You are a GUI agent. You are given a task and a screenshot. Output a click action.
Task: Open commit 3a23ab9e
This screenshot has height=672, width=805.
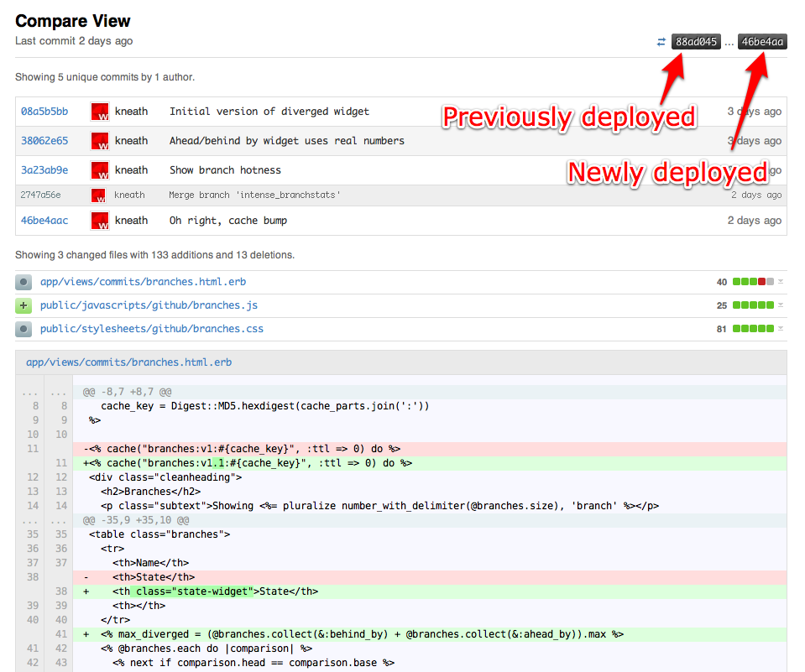44,169
